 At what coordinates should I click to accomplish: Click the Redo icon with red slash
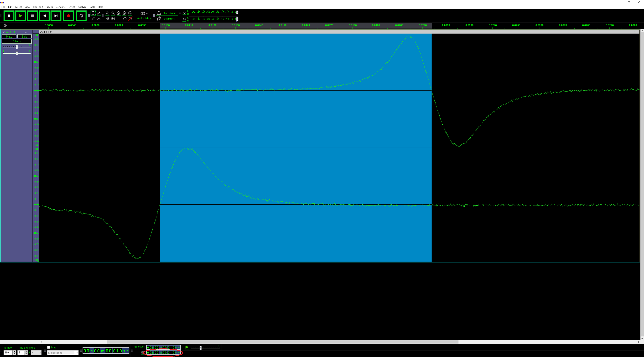tap(130, 19)
